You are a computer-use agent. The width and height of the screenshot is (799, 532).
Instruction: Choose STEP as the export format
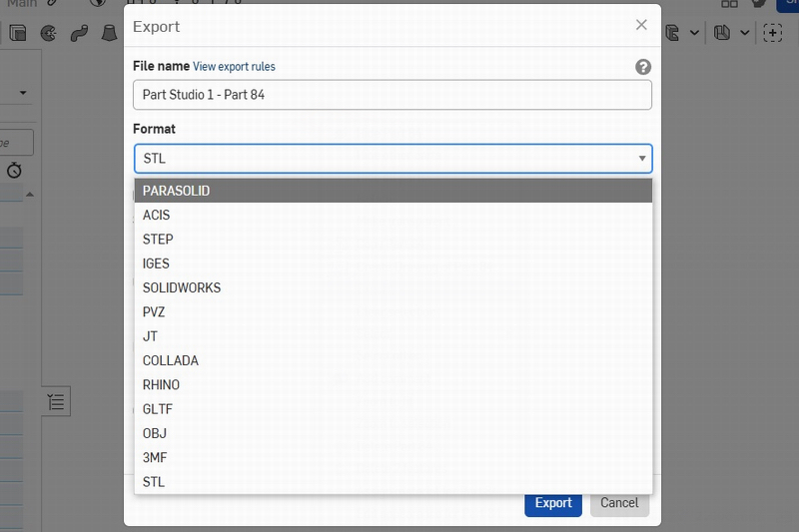(x=393, y=240)
